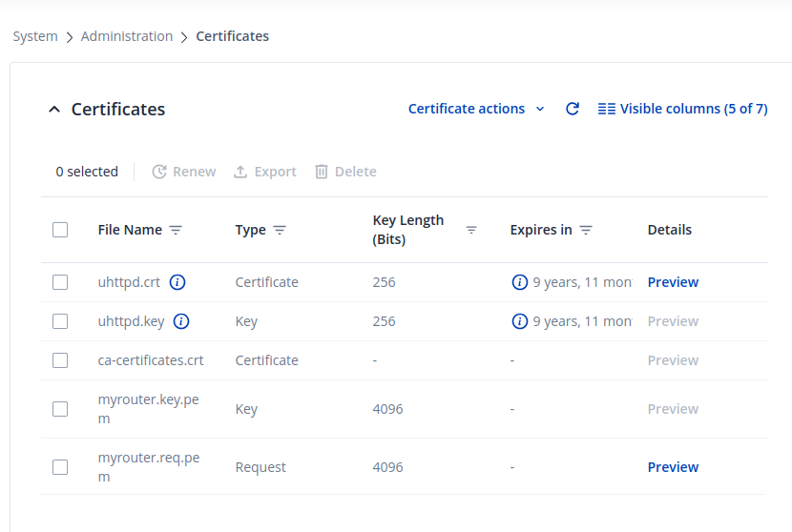Click info icon next to uhttpd.key
This screenshot has width=792, height=532.
pos(181,321)
